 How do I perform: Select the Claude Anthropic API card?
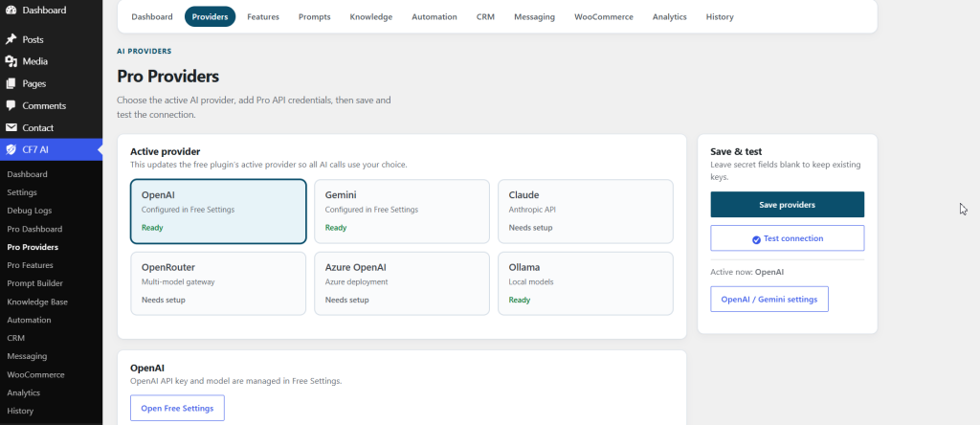[586, 212]
